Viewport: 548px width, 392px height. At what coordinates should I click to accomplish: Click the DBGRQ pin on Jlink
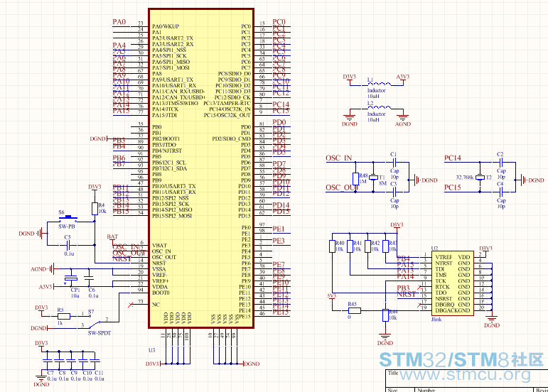tap(445, 305)
